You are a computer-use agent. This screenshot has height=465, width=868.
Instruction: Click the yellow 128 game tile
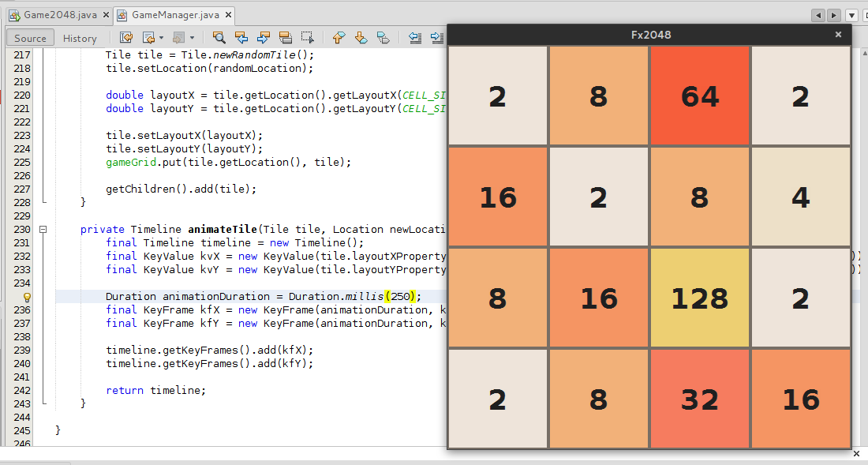pos(700,298)
